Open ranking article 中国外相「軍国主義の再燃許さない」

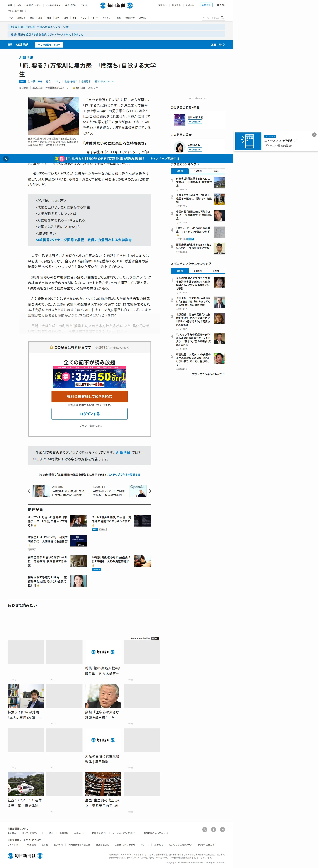194,215
